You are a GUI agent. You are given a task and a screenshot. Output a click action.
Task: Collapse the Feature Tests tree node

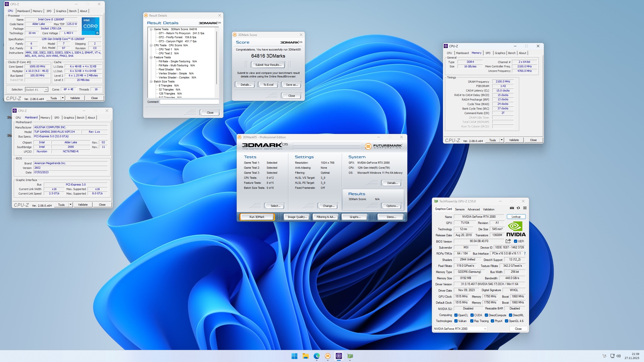[151, 57]
